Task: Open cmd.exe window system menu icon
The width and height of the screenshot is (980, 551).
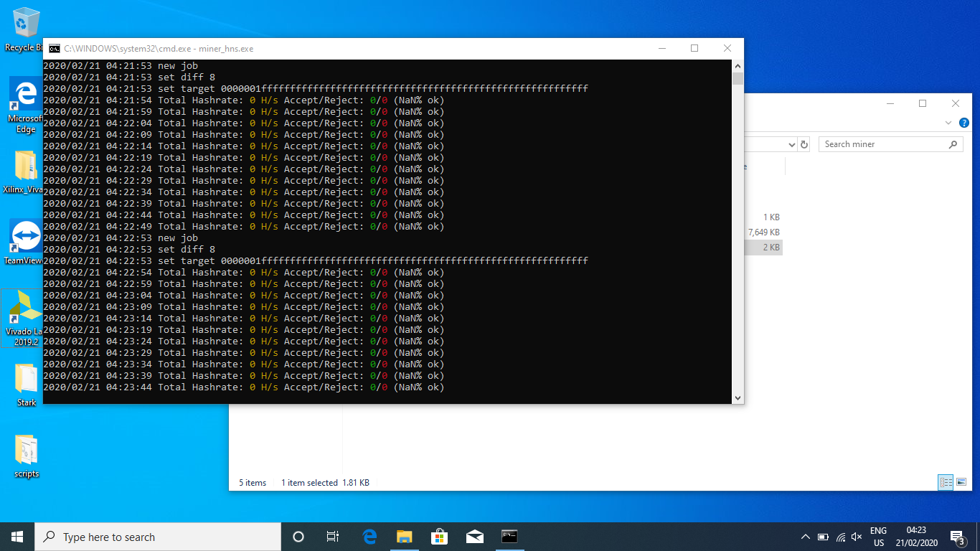Action: (x=54, y=49)
